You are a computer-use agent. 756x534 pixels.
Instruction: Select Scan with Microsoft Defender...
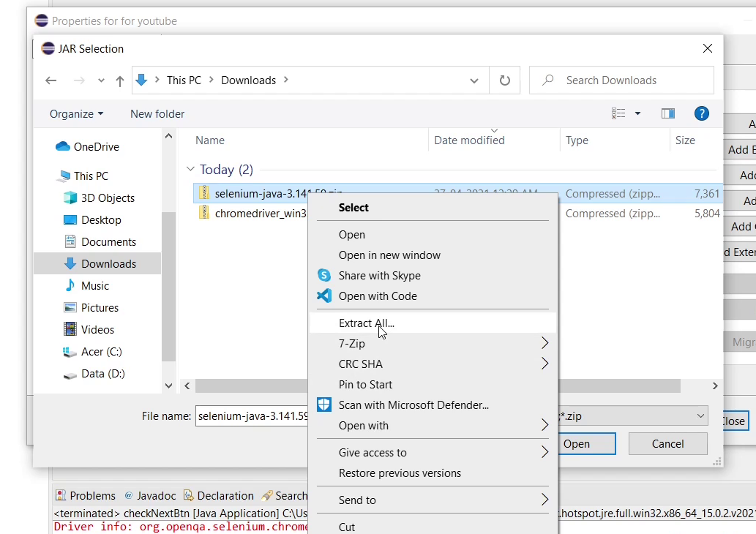433,405
